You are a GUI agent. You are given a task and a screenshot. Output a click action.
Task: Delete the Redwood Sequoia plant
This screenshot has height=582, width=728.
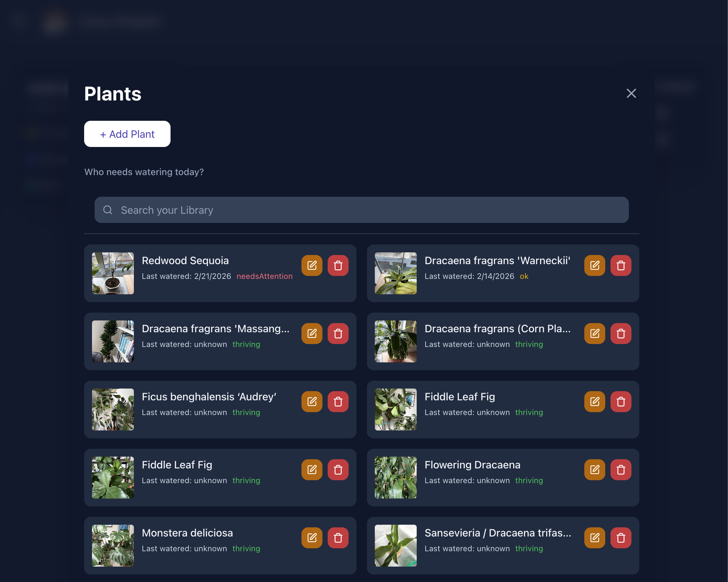coord(338,265)
